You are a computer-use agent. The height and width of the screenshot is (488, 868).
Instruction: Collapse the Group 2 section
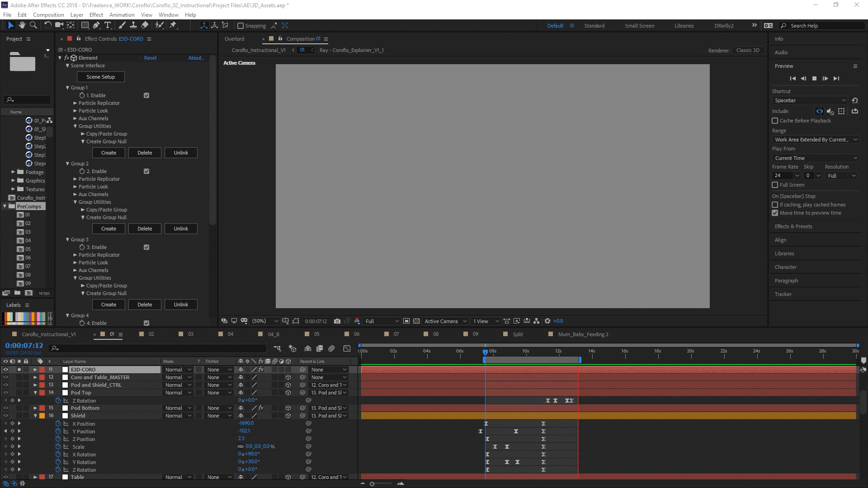(67, 164)
